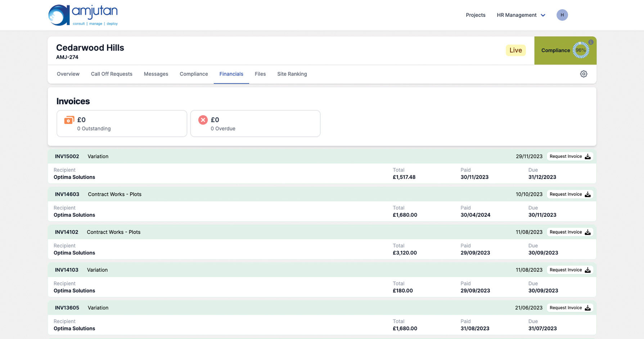
Task: Click download icon for invoice INV14103
Action: (587, 270)
